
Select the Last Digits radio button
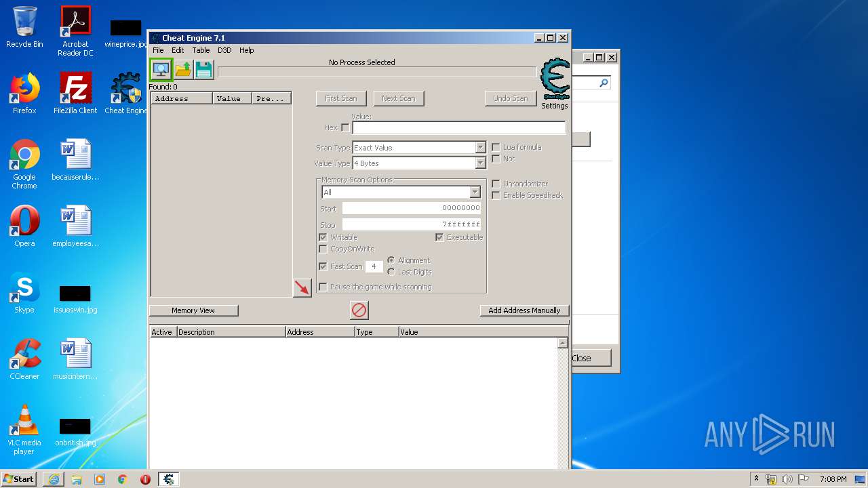[391, 272]
